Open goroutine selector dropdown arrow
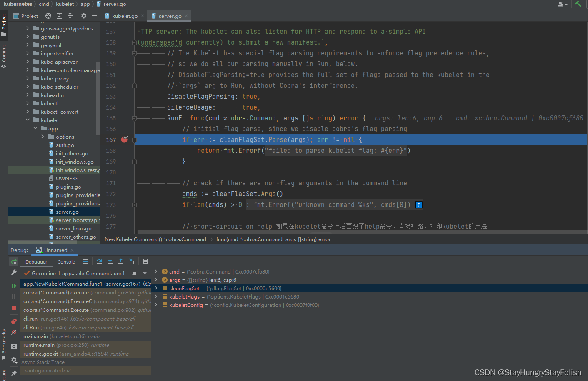This screenshot has height=381, width=588. [x=145, y=273]
